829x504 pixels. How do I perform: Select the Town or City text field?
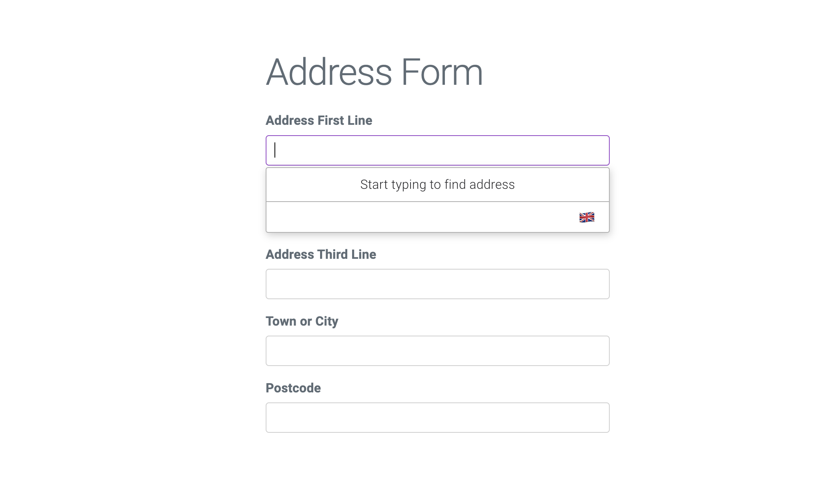pos(438,350)
